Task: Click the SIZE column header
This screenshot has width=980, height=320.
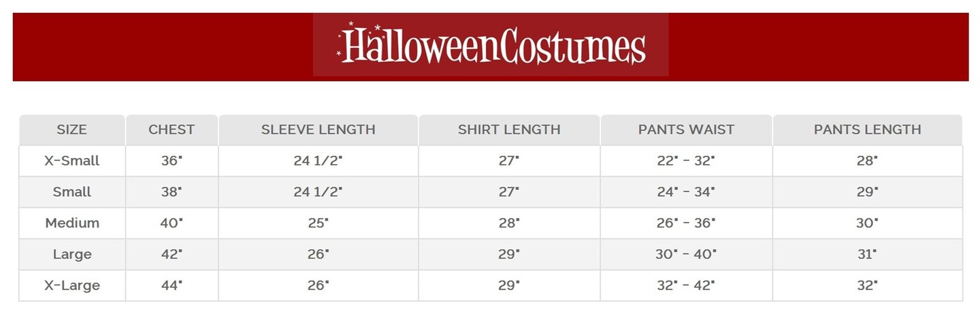Action: coord(71,129)
